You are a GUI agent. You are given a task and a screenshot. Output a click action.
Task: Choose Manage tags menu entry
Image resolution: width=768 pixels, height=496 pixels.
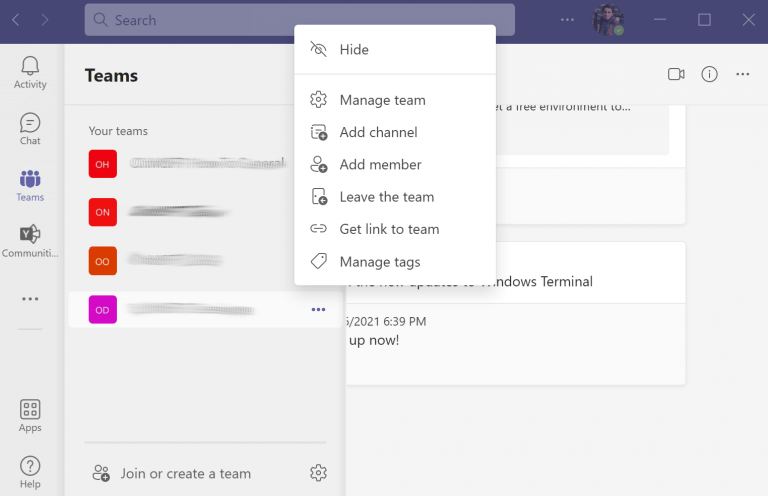(395, 262)
